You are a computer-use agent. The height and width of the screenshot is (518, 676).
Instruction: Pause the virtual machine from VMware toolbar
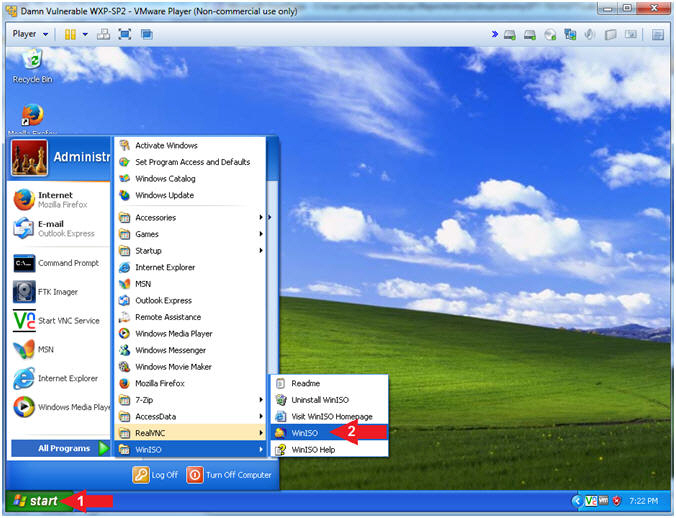(x=70, y=34)
